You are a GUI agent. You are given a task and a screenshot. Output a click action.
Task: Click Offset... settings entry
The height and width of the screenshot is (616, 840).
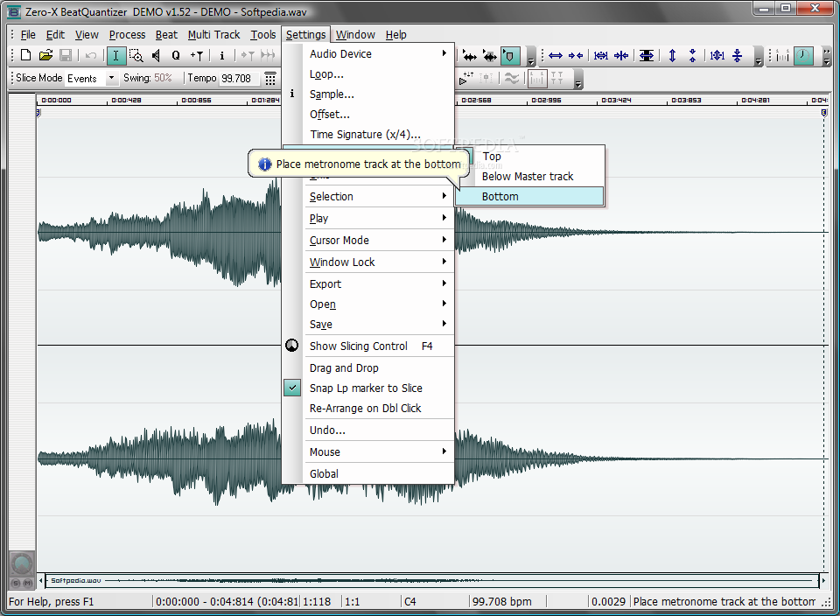coord(368,115)
